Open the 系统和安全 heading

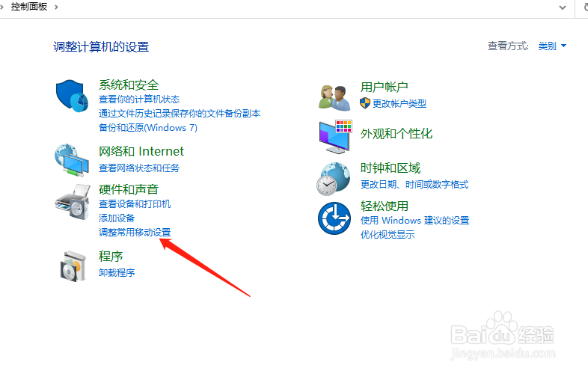[x=129, y=85]
